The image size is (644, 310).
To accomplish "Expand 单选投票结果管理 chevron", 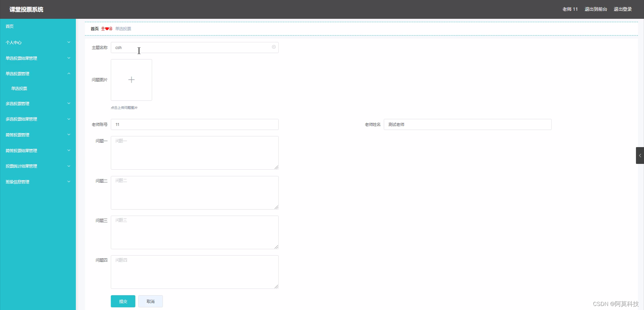I will (x=69, y=58).
